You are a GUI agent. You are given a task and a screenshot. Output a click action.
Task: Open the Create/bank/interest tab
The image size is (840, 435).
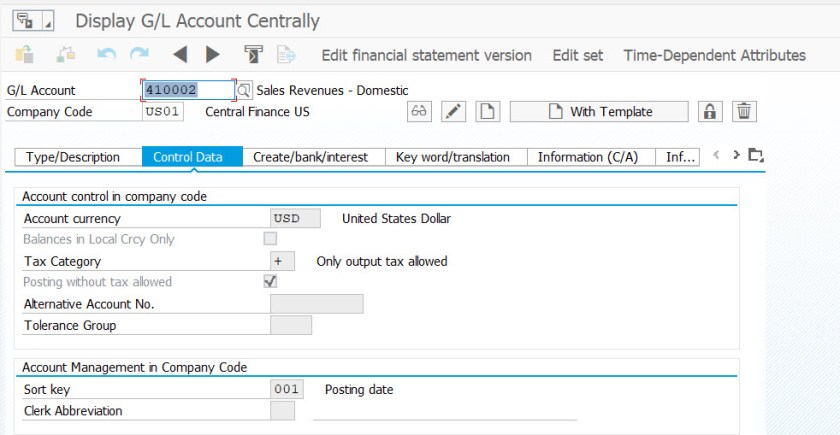tap(310, 157)
